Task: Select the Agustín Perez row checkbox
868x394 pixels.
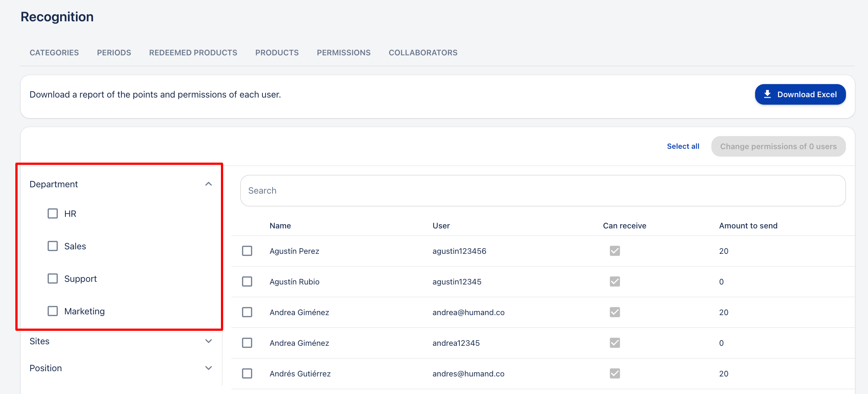Action: tap(247, 251)
